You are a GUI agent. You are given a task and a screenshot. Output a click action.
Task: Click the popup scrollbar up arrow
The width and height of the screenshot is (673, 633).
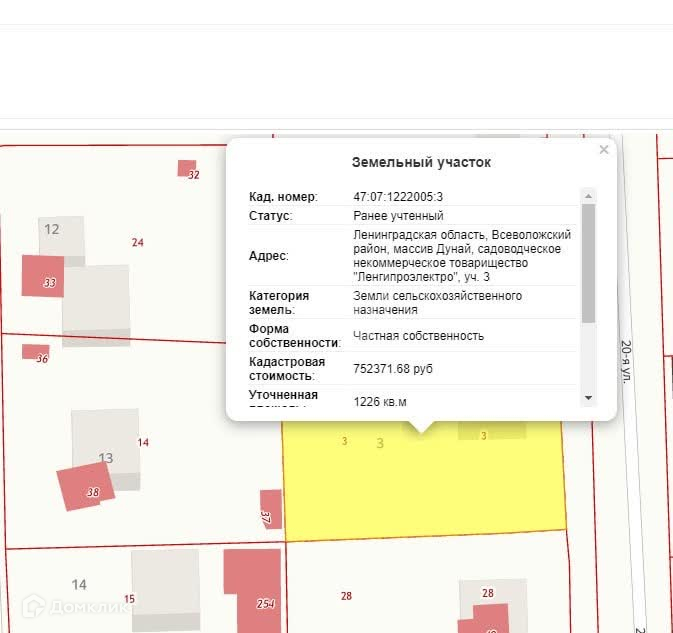588,196
